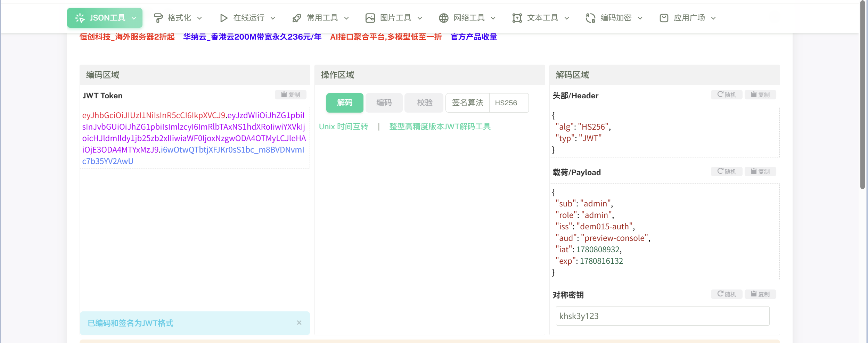Click the 对称密钥 input containing khsk3y123
The width and height of the screenshot is (868, 343).
click(663, 316)
